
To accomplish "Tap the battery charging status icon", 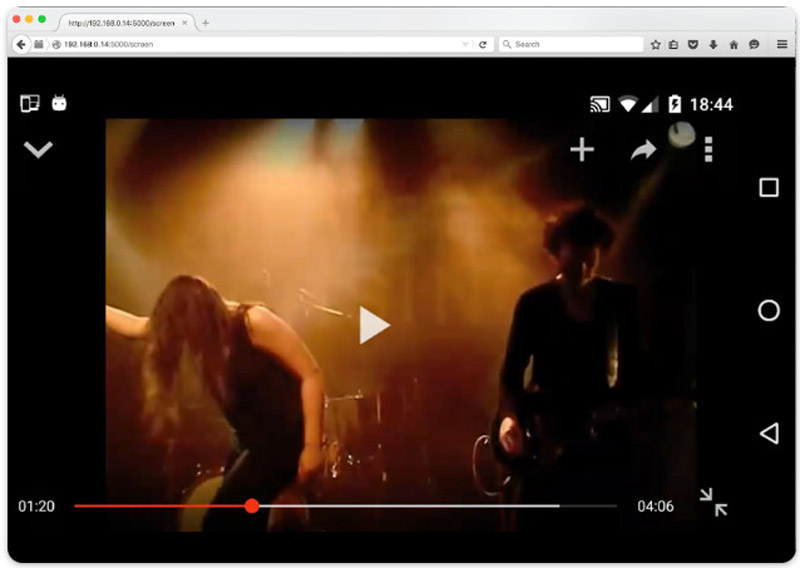I will (674, 104).
